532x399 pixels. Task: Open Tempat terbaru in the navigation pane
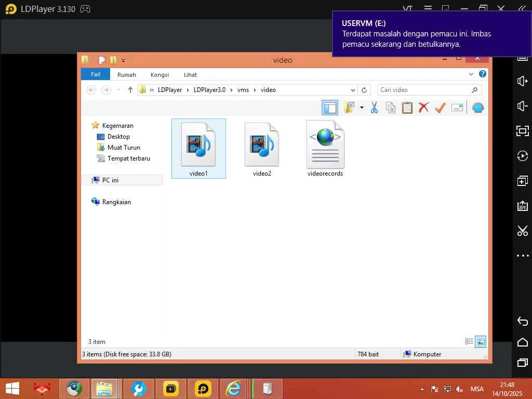coord(129,158)
